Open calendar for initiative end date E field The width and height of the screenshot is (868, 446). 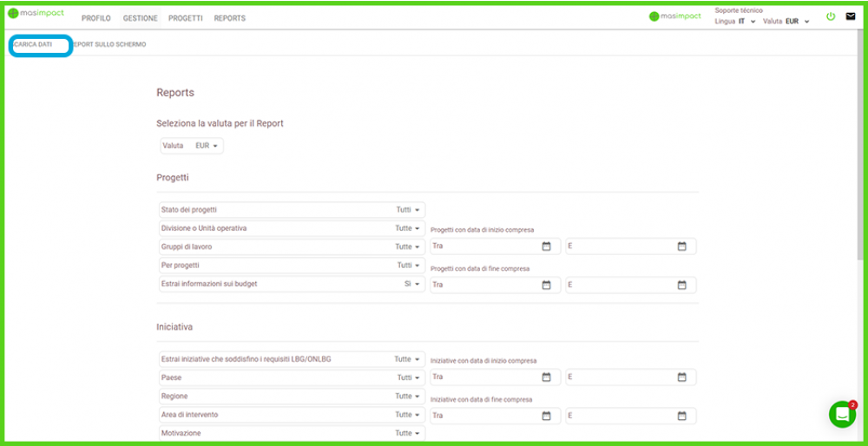point(681,416)
